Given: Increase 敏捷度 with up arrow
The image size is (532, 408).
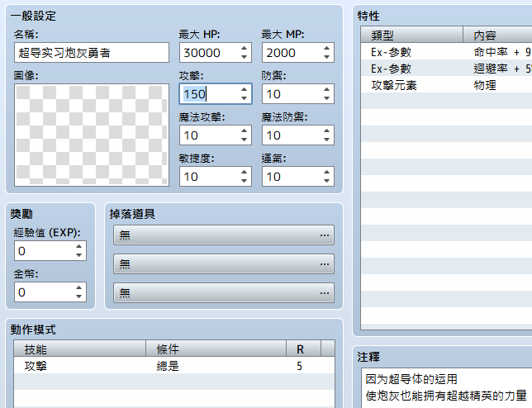Looking at the screenshot, I should 244,173.
